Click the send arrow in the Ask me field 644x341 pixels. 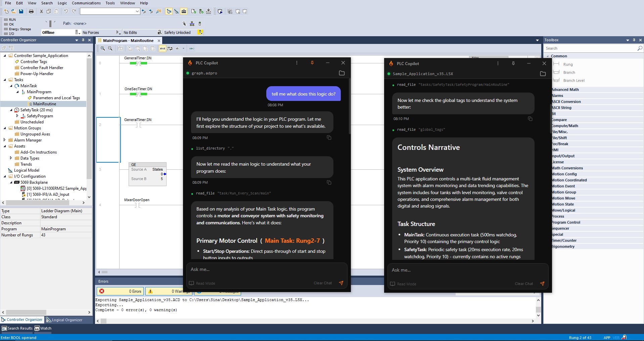pos(341,283)
